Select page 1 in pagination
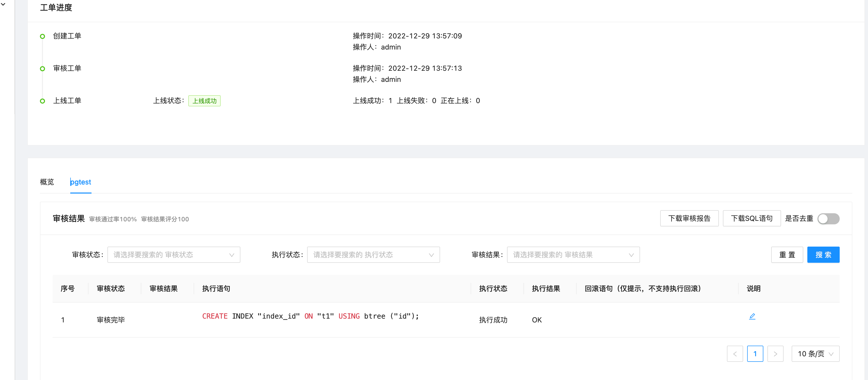Screen dimensions: 868x380 point(755,354)
